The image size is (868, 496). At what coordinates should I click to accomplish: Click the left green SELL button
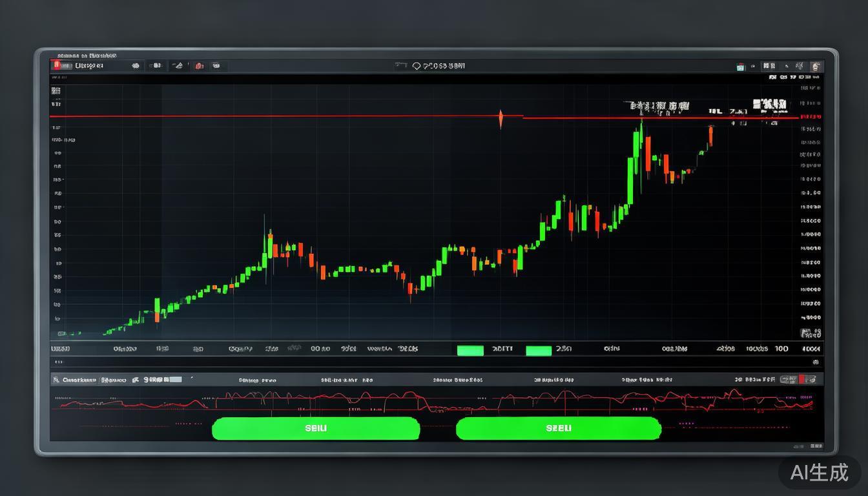point(316,428)
